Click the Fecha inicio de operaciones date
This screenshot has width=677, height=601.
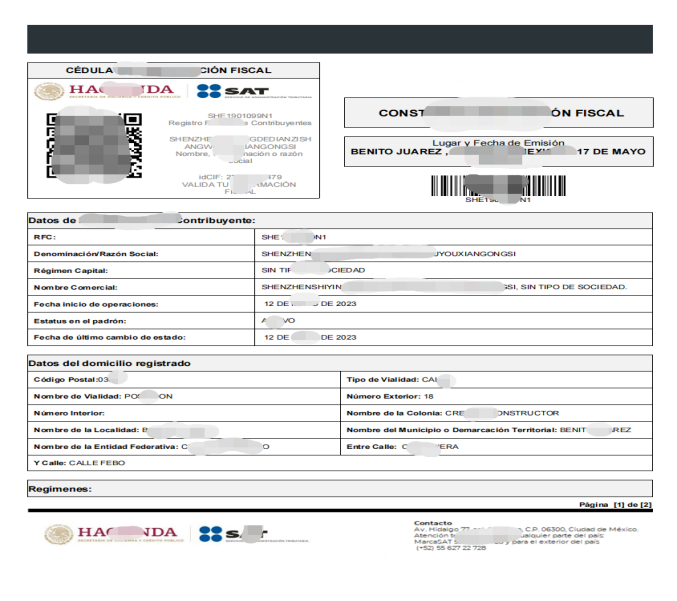pyautogui.click(x=310, y=304)
